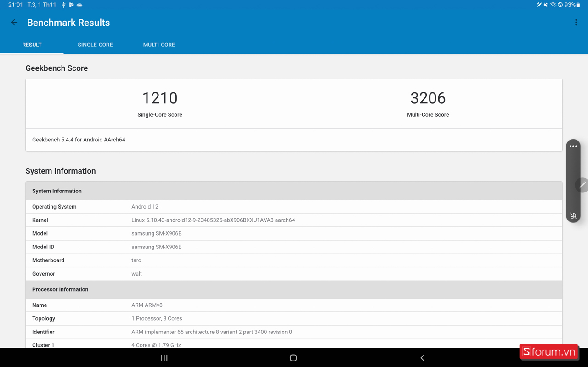The image size is (588, 367).
Task: Tap the Governor value walt
Action: (136, 274)
